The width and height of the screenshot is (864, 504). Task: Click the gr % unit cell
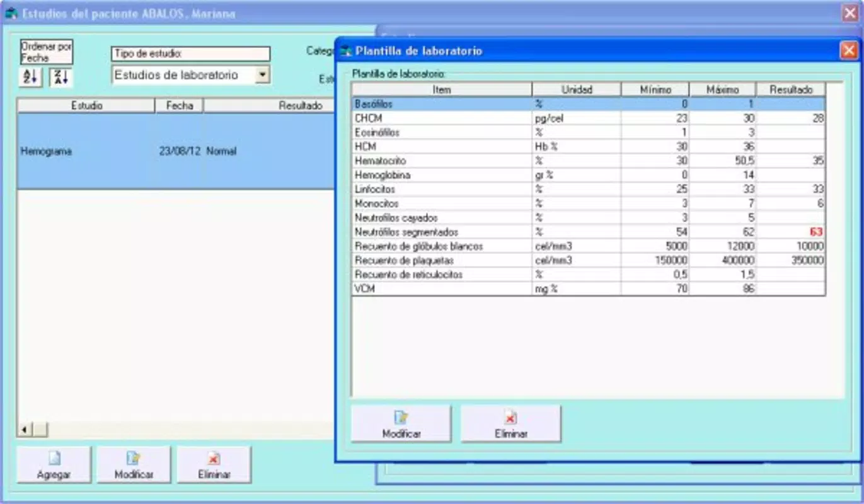[577, 175]
